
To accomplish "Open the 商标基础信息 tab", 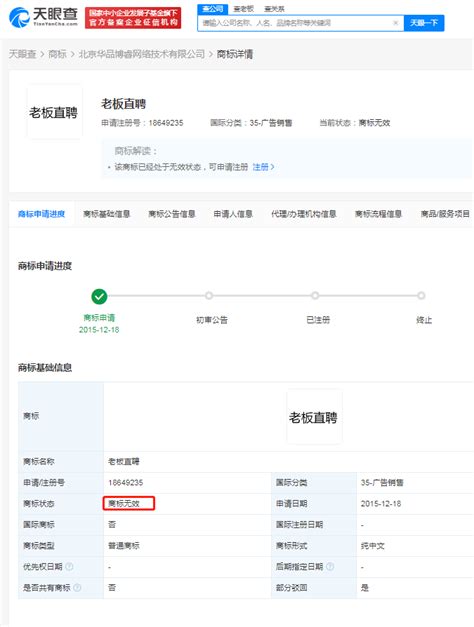I will tap(106, 214).
